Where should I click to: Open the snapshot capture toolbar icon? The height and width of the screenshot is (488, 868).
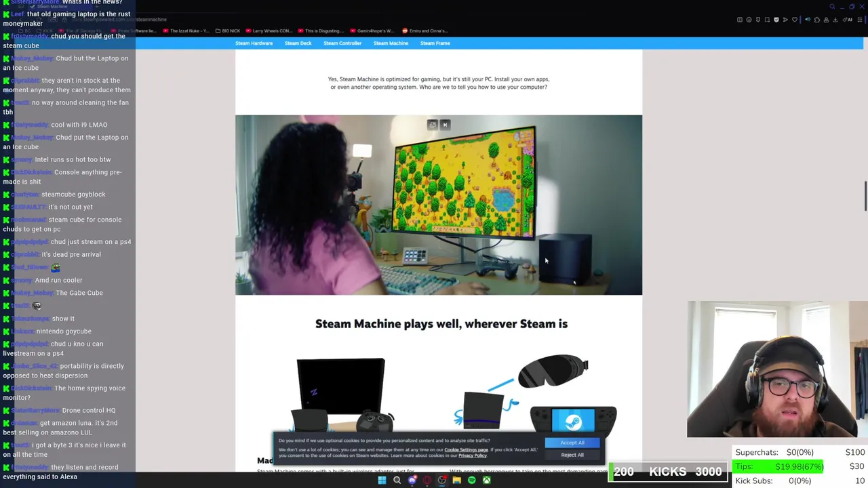tap(767, 20)
